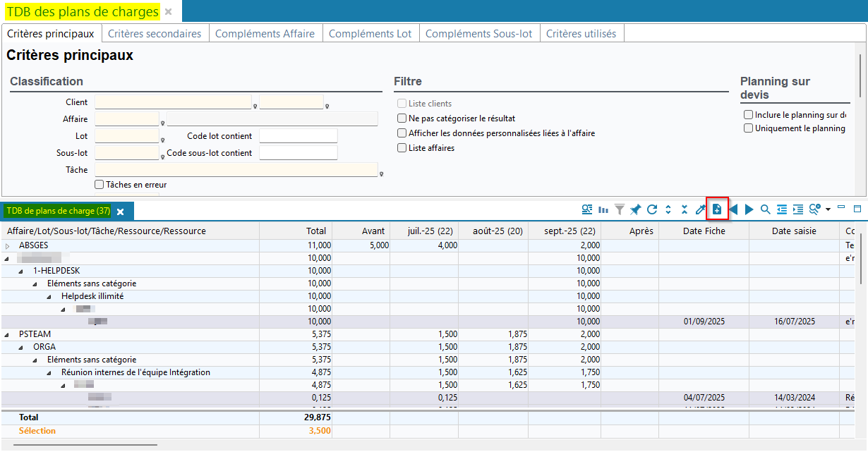
Task: Check Uniquement le planning option
Action: (x=749, y=128)
